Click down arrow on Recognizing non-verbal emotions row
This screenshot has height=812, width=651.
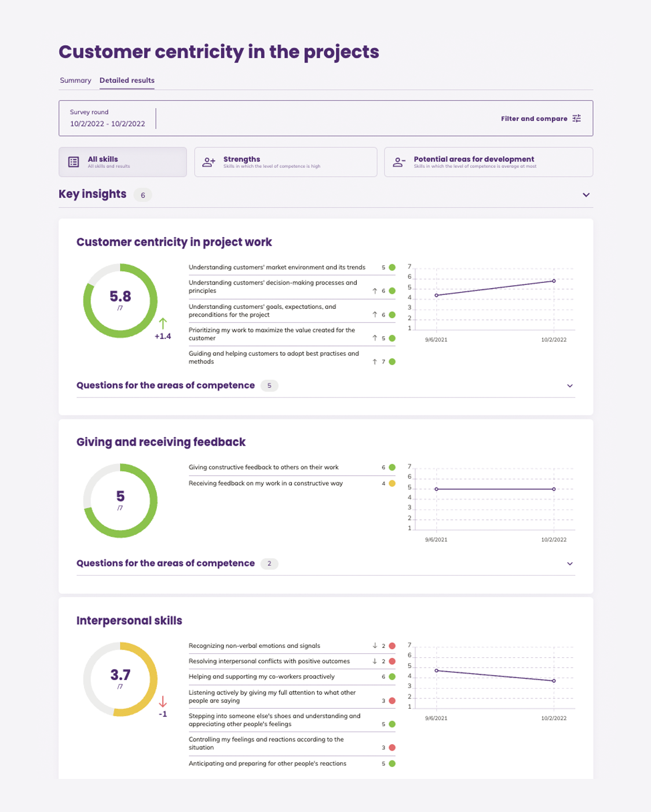[375, 646]
